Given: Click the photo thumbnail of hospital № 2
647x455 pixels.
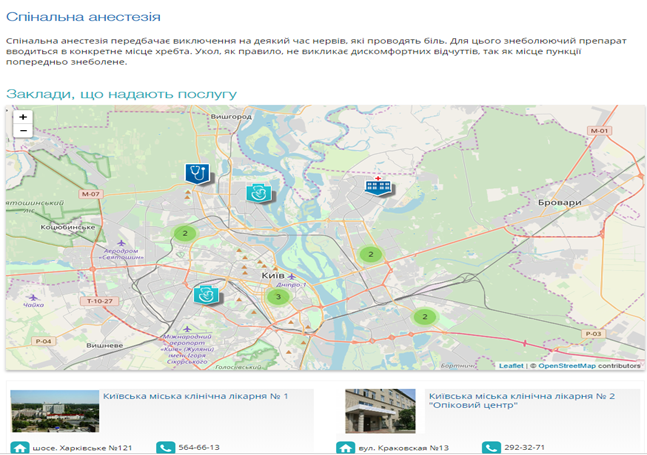Looking at the screenshot, I should 380,411.
